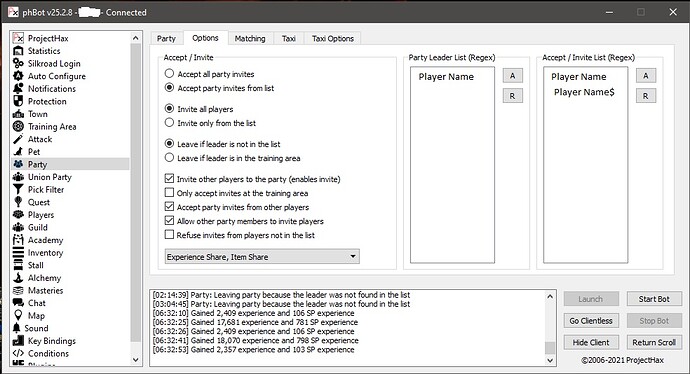Remove player from Accept / Invite List
This screenshot has width=690, height=374.
tap(646, 95)
